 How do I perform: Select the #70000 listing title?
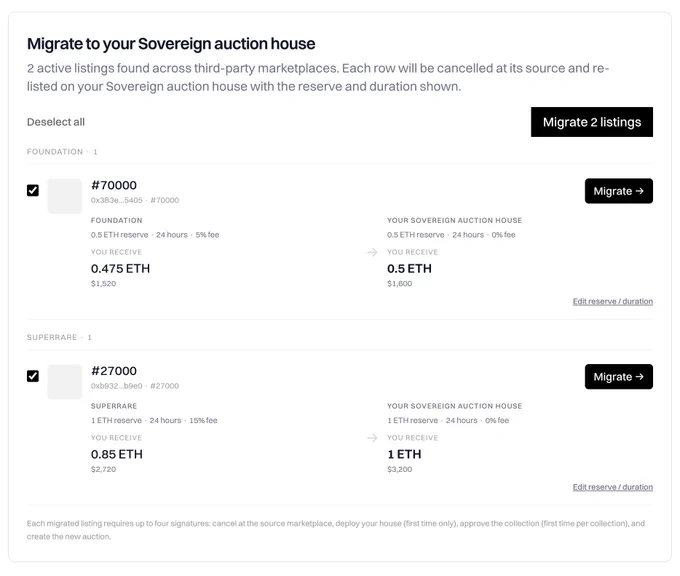point(114,185)
